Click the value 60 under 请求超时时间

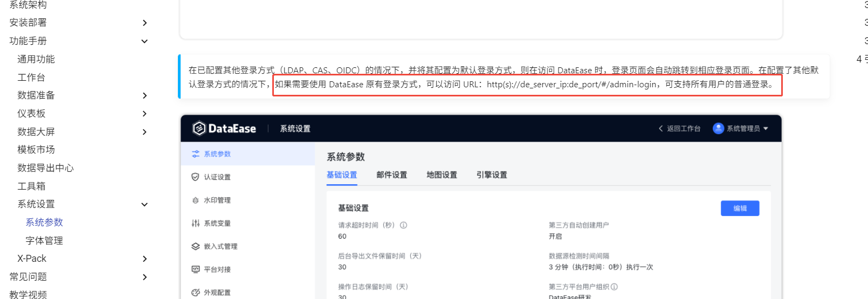[x=342, y=237]
